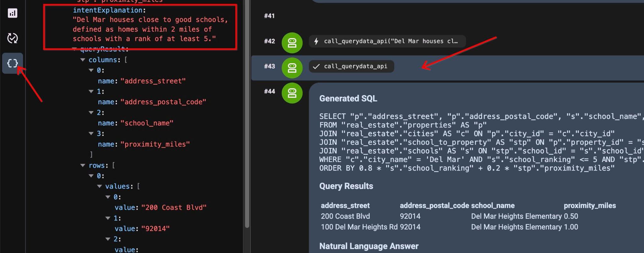644x253 pixels.
Task: Collapse the columns array node
Action: point(83,60)
